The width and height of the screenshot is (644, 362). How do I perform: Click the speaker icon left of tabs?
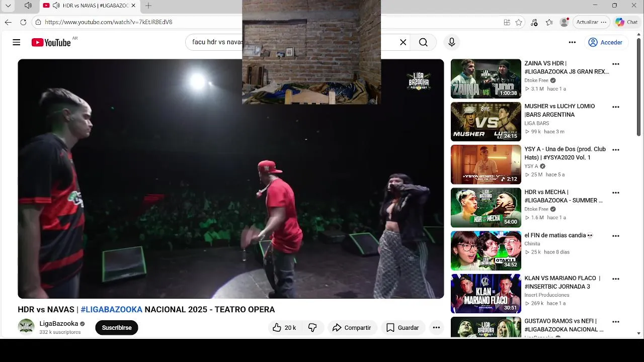tap(28, 6)
